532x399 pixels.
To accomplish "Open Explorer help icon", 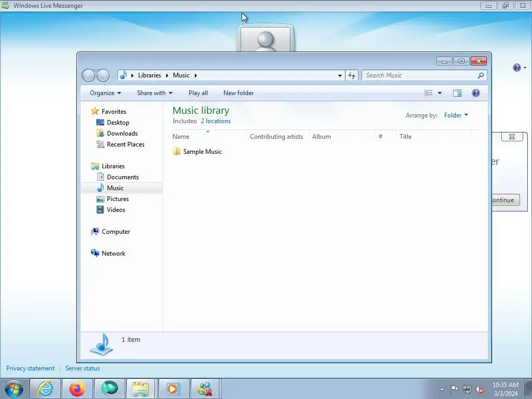I will click(476, 93).
